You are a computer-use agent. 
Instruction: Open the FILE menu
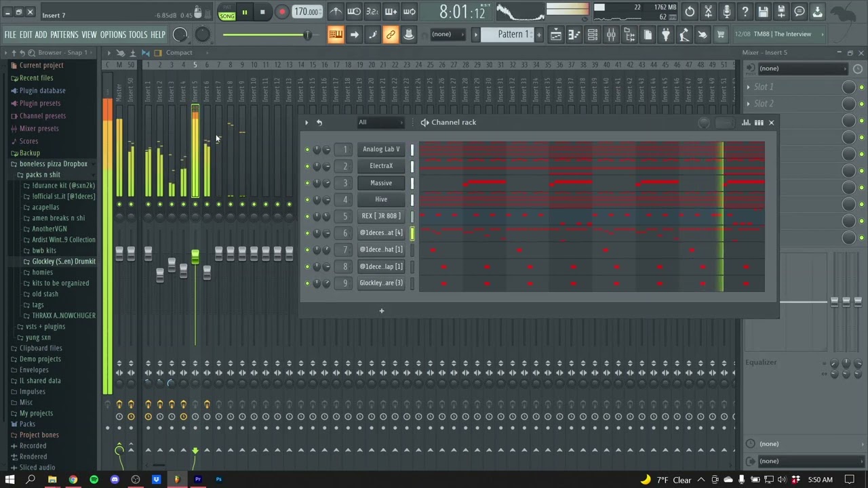[10, 35]
